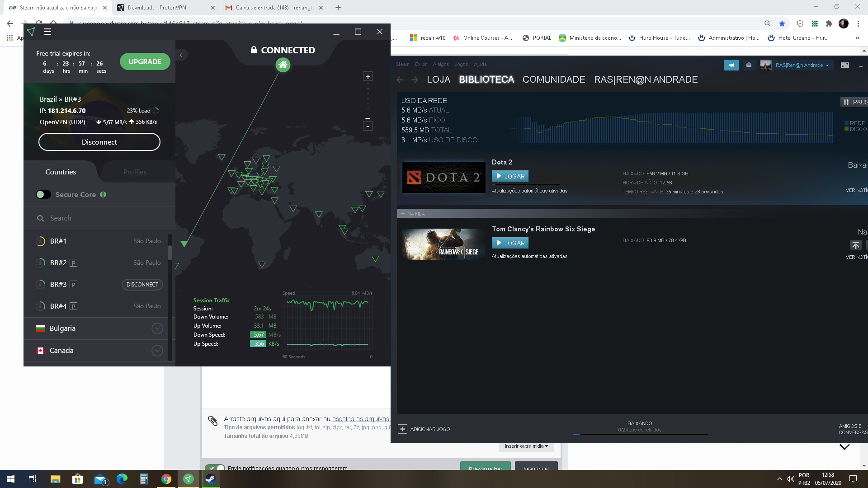Open the Gmail Caixa de entrada tab
Screen dimensions: 868x488
[274, 8]
